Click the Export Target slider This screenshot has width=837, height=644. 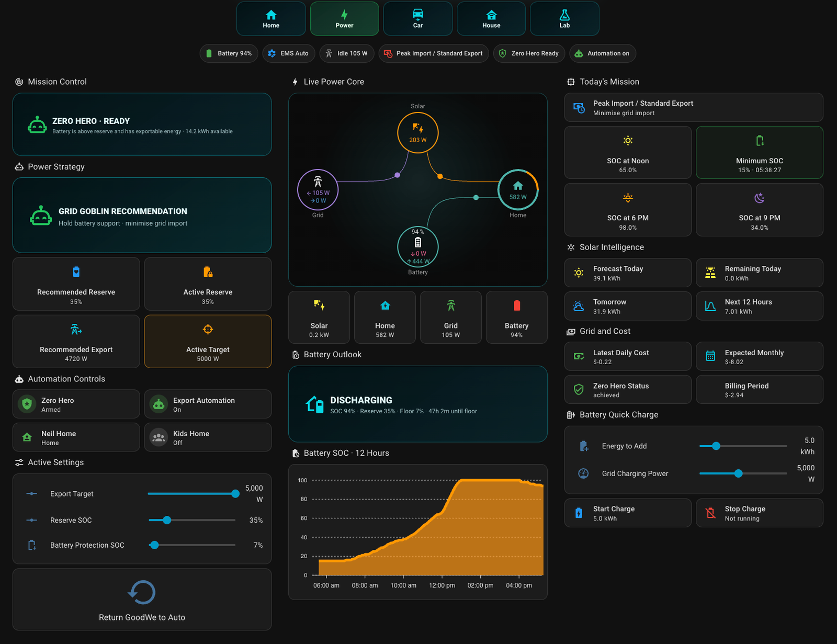(191, 494)
